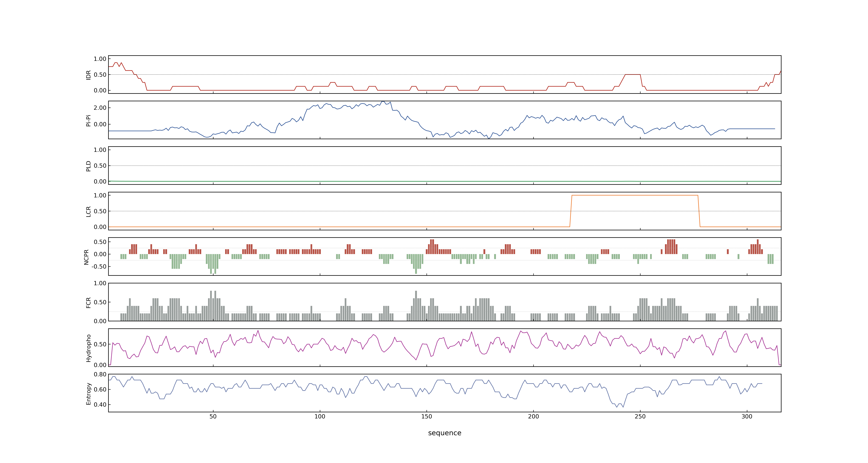Click the "Pi-Pi" y-axis label
Image resolution: width=868 pixels, height=463 pixels.
(x=88, y=120)
